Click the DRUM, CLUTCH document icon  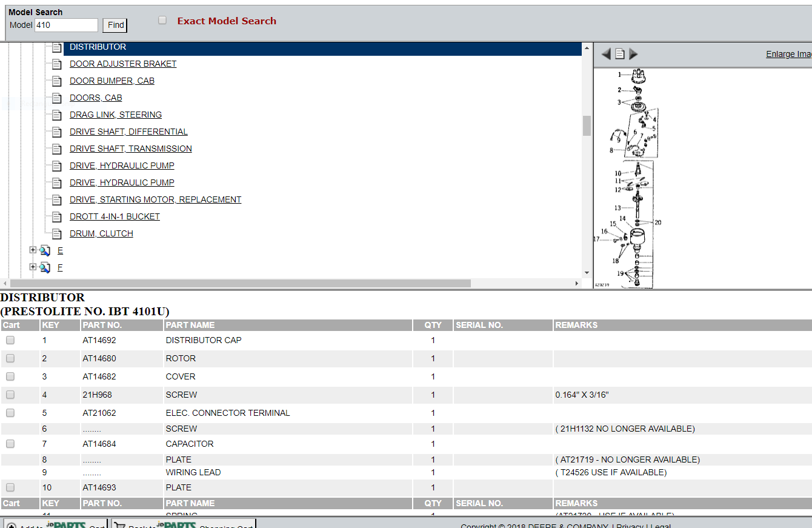click(x=57, y=234)
